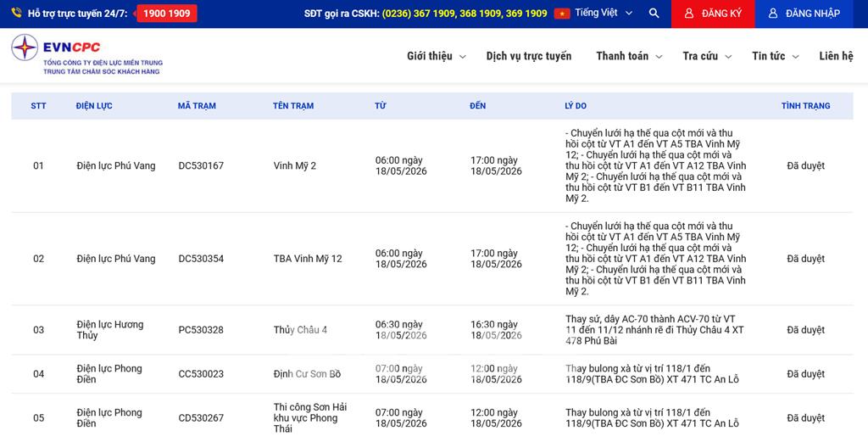Click the user icon in ĐĂNG KÝ
This screenshot has height=442, width=868.
click(x=688, y=14)
